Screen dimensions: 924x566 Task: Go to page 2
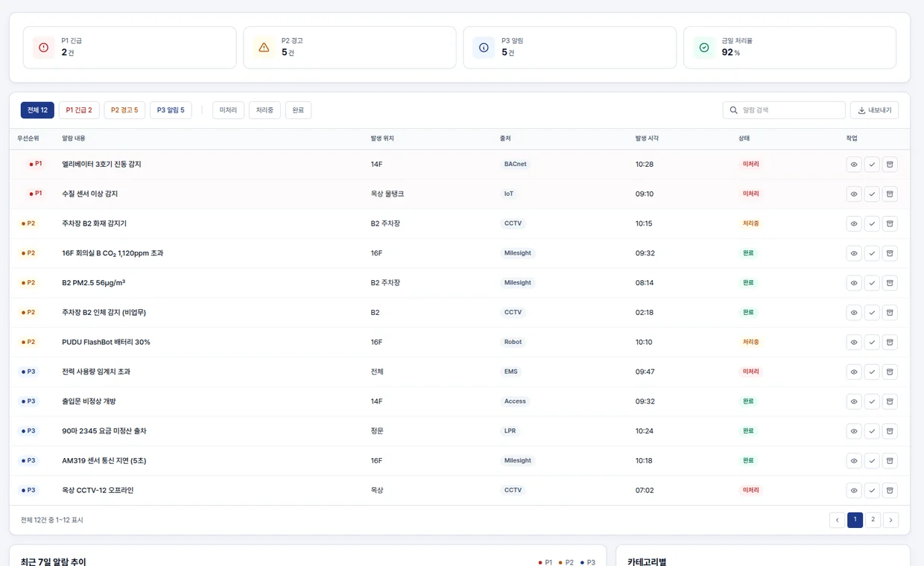click(x=873, y=520)
